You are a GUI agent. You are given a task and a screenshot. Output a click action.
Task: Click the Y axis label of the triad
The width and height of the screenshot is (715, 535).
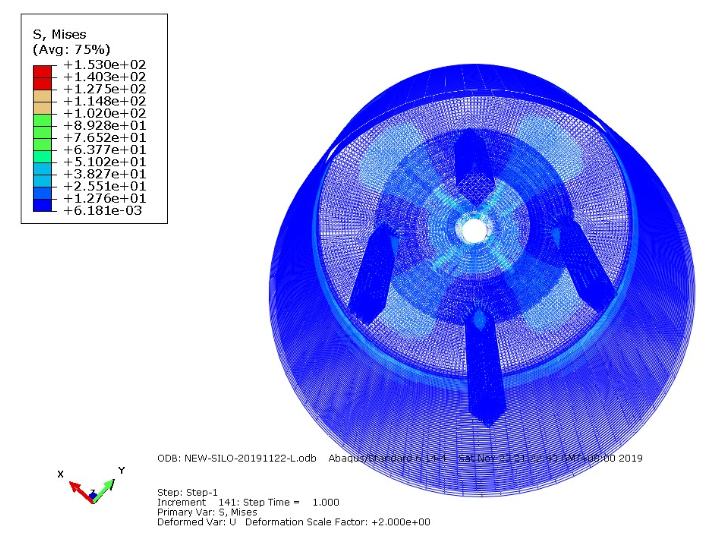pyautogui.click(x=121, y=470)
